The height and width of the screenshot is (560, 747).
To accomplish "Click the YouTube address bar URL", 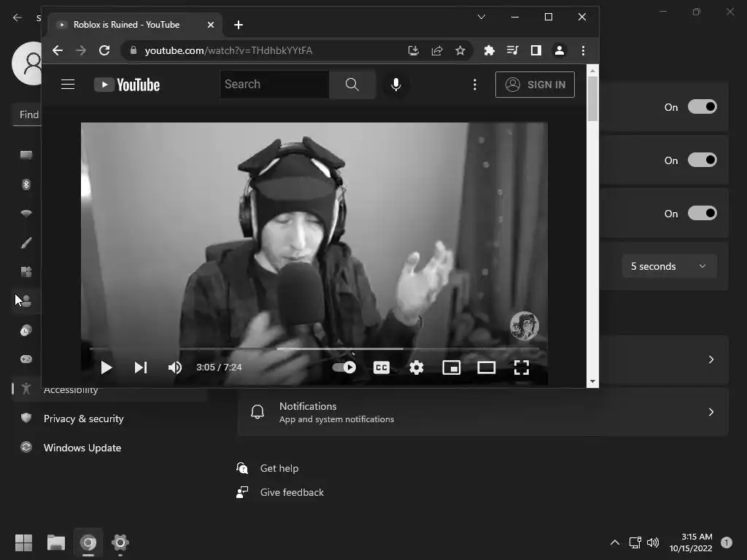I will (x=228, y=50).
